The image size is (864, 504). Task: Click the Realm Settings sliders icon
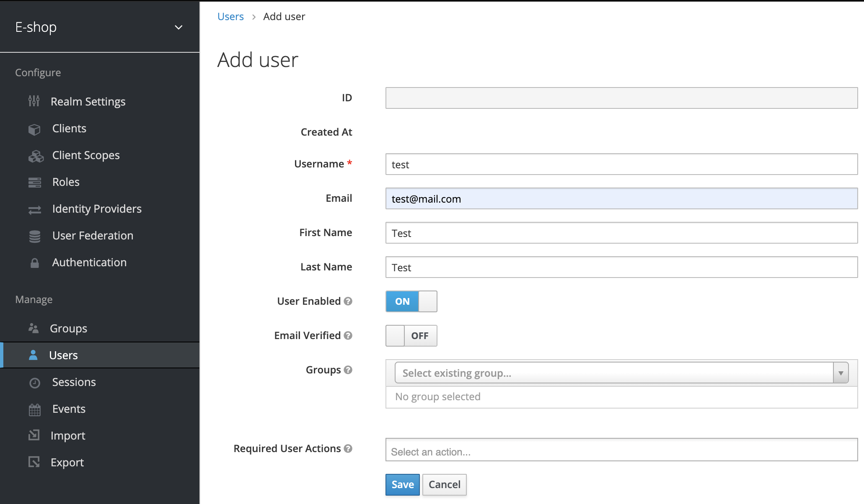click(x=34, y=101)
